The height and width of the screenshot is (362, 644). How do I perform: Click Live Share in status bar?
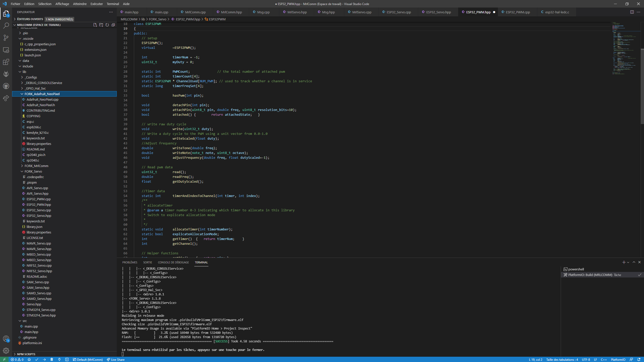point(116,359)
